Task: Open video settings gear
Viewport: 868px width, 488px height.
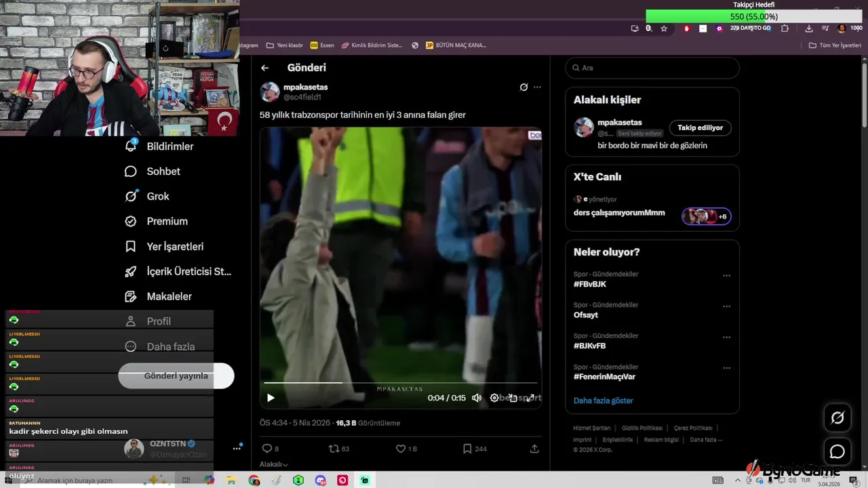Action: [494, 398]
